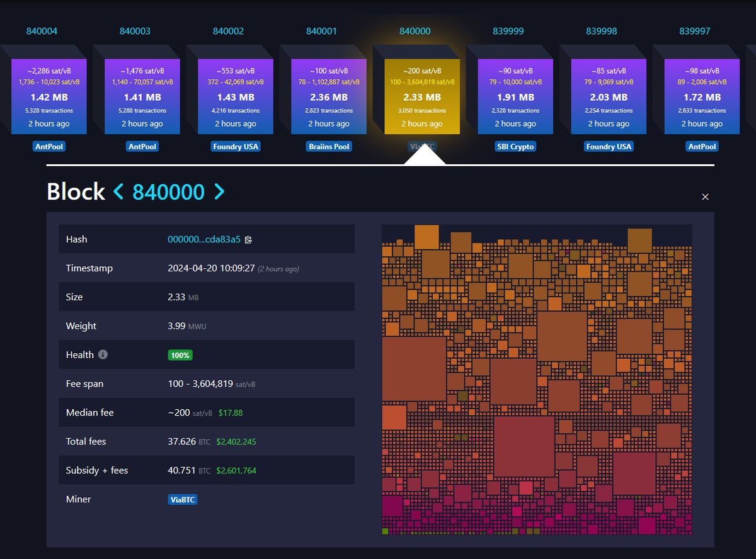Open block height link 839999
756x559 pixels.
click(508, 31)
